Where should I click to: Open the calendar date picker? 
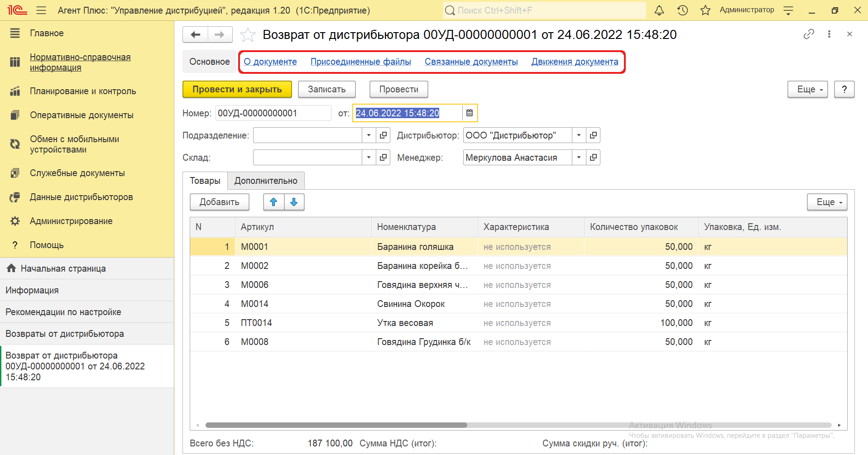tap(470, 113)
